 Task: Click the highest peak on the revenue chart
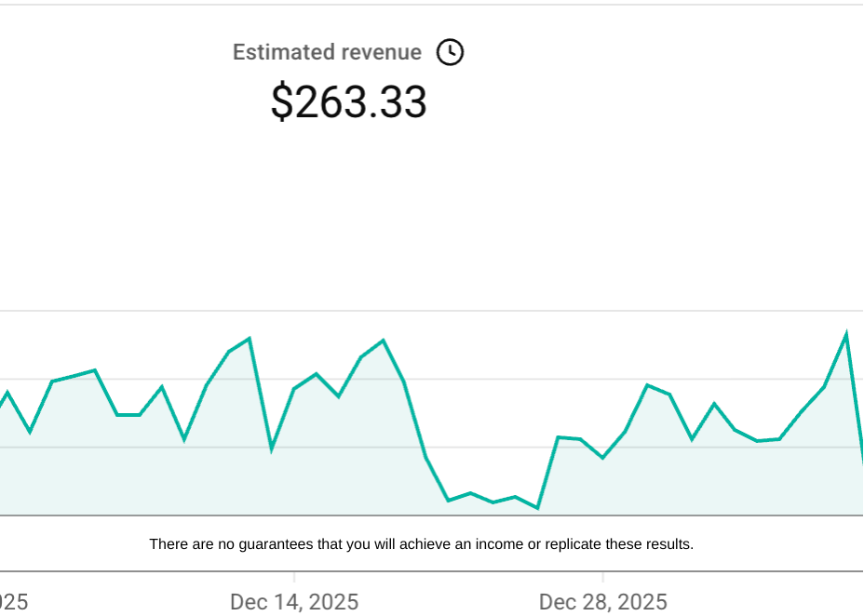tap(845, 331)
